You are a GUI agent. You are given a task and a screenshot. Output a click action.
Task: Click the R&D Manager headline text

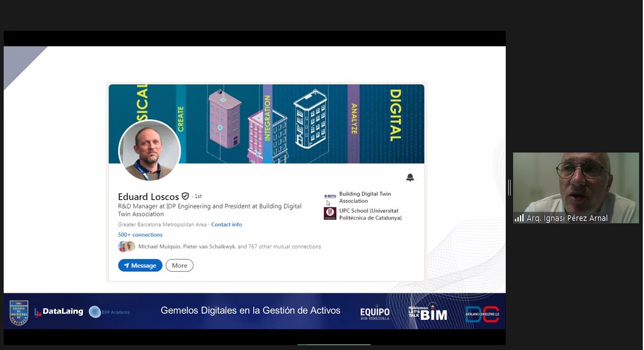(210, 210)
